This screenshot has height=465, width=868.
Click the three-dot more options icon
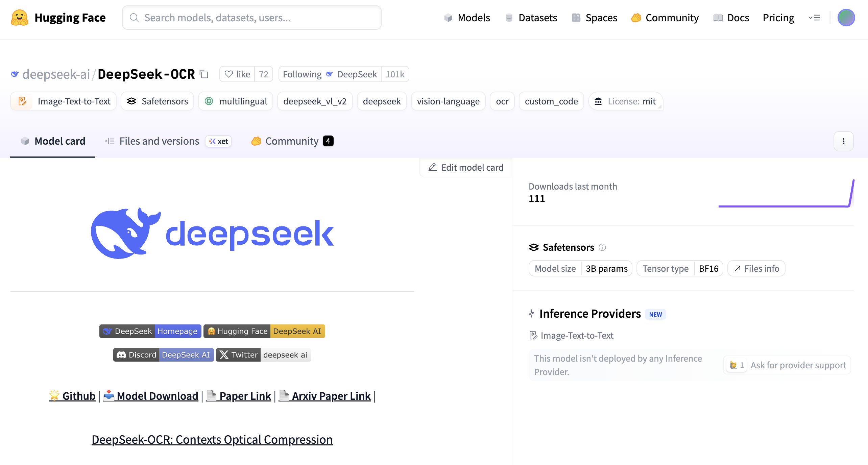[843, 141]
